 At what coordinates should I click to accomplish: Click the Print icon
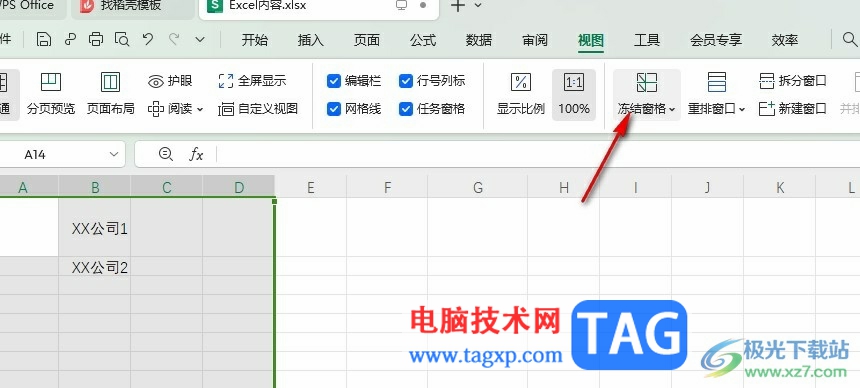coord(96,40)
